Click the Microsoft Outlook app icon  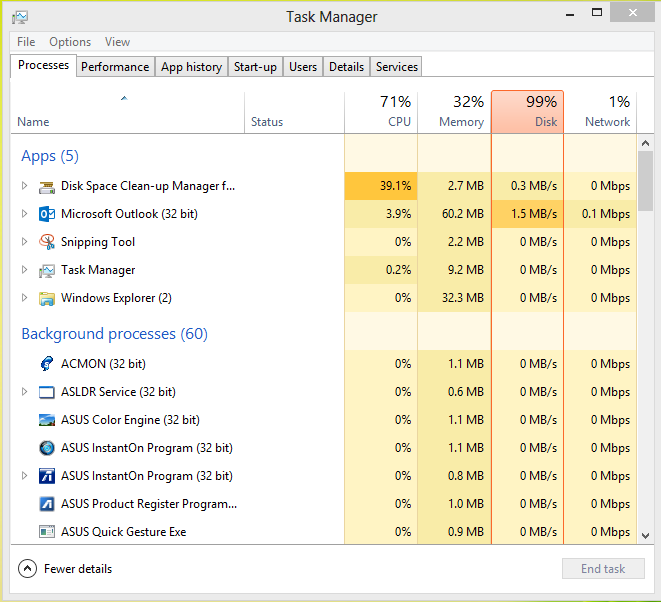(47, 214)
